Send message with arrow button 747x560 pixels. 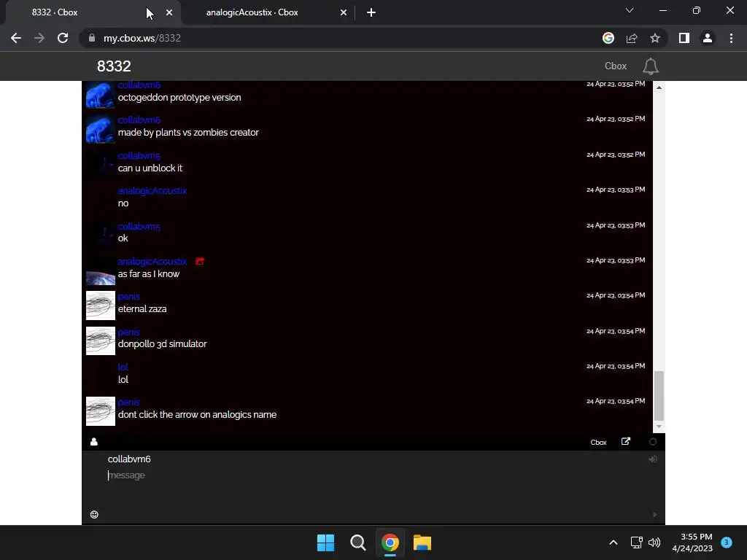click(654, 514)
